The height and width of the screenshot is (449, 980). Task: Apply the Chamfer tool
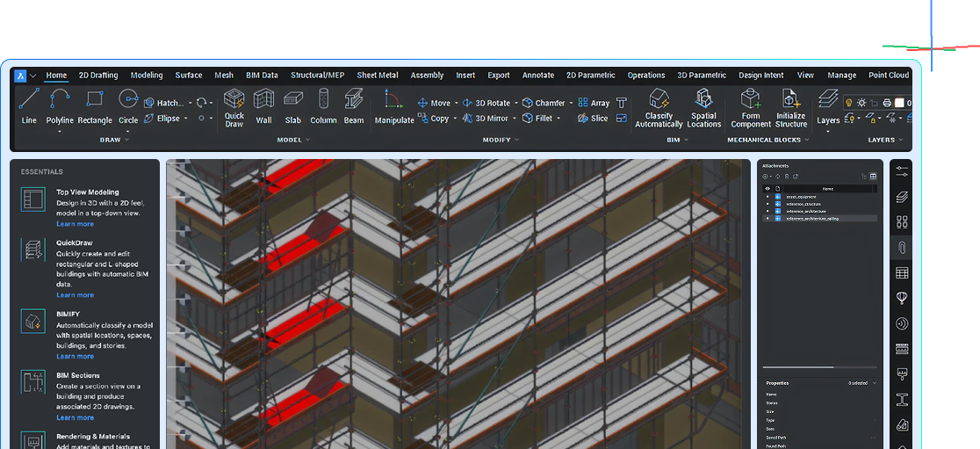[544, 103]
